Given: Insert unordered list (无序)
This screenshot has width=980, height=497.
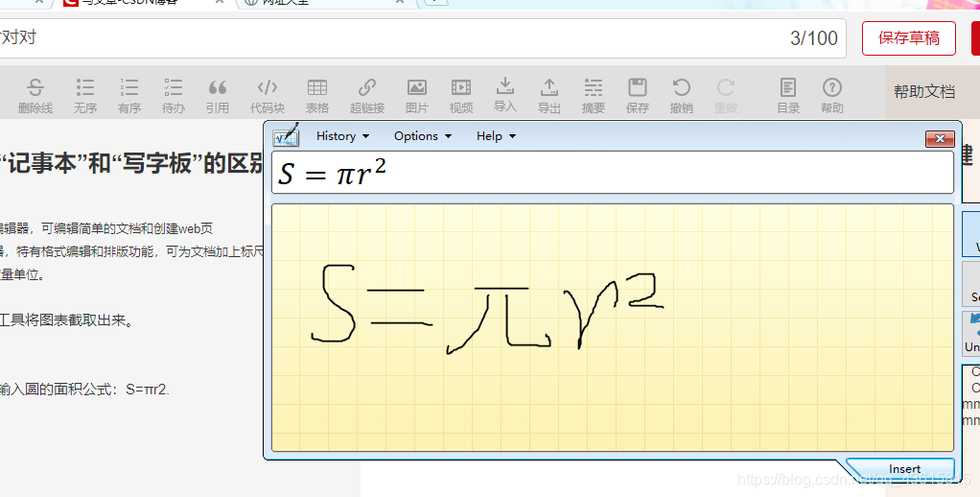Looking at the screenshot, I should [x=85, y=95].
